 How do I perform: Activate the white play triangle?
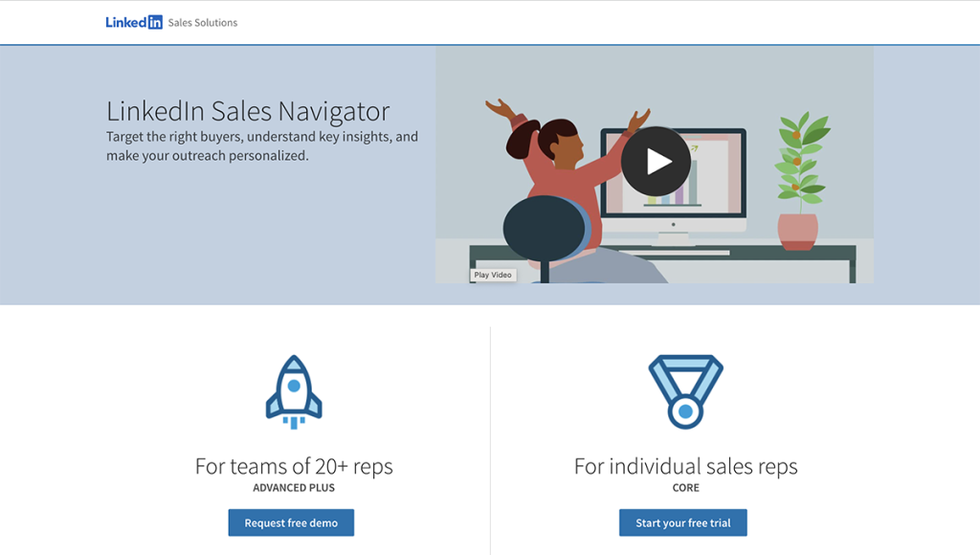(657, 161)
